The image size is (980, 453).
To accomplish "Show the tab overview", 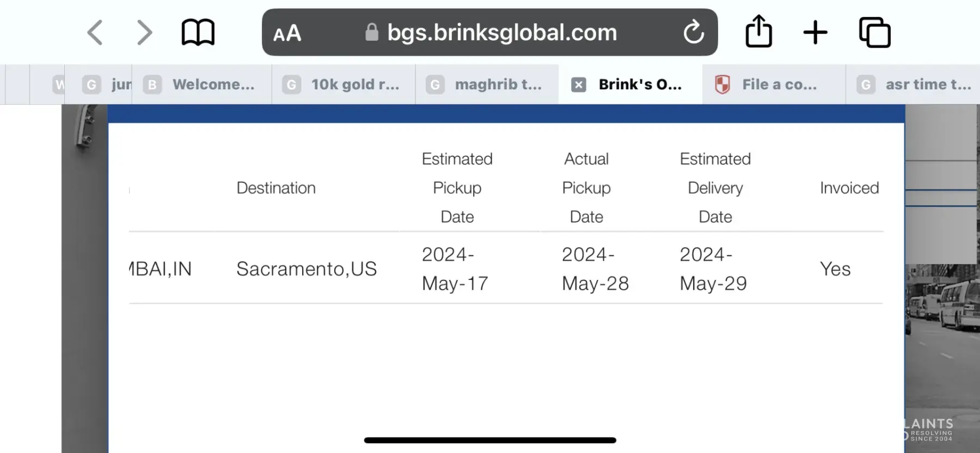I will [874, 33].
